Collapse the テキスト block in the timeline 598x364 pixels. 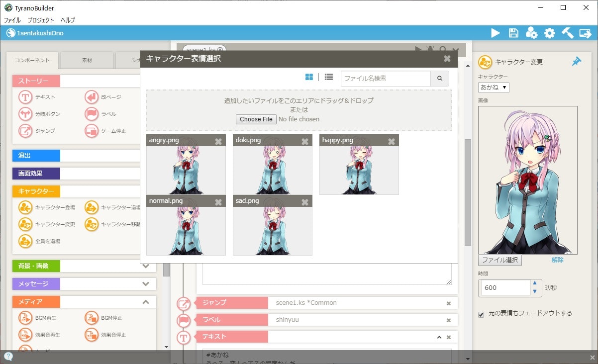(x=439, y=337)
